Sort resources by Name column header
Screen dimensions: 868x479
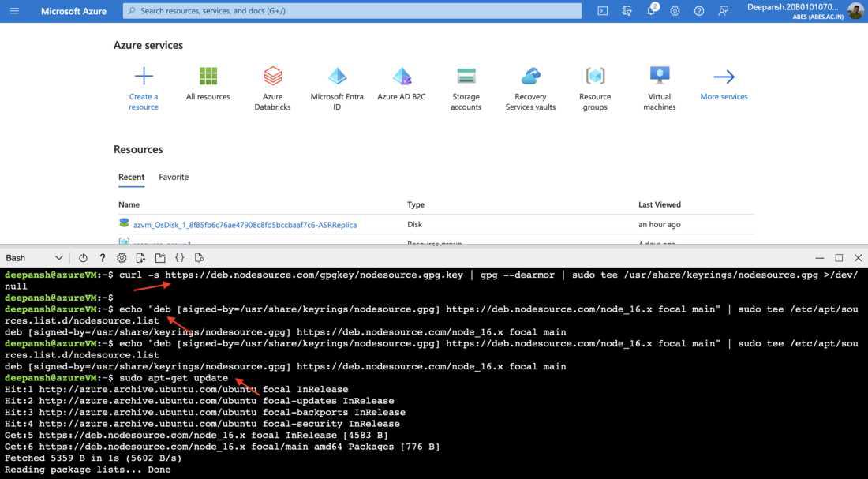pyautogui.click(x=129, y=205)
